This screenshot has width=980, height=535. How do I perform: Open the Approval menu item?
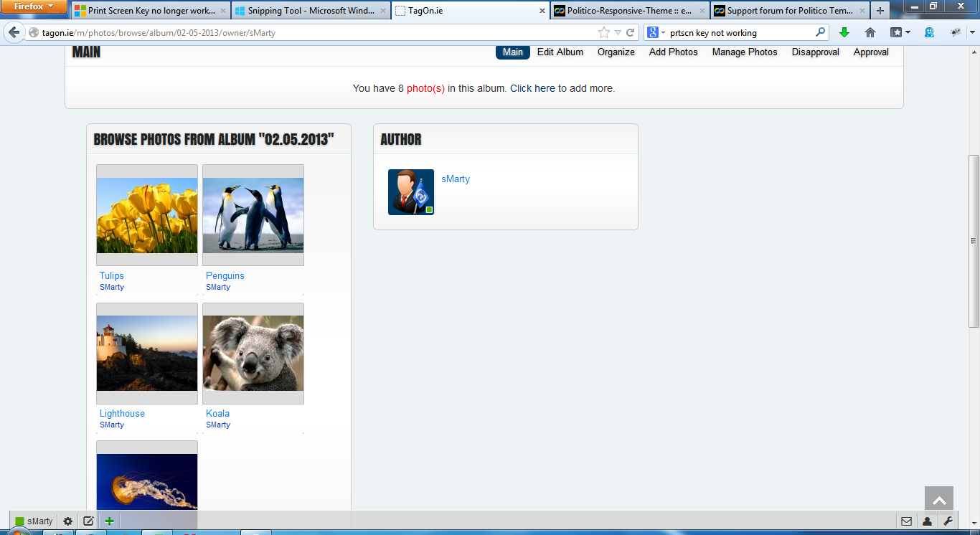coord(871,52)
